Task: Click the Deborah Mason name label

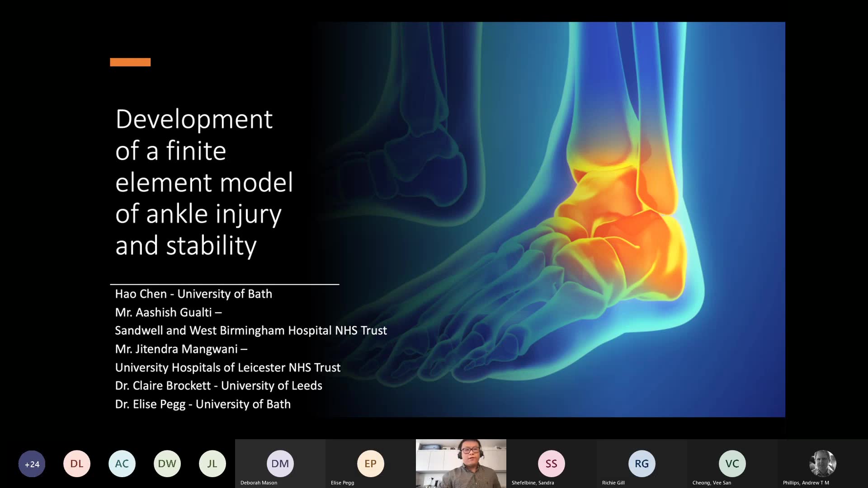Action: 259,483
